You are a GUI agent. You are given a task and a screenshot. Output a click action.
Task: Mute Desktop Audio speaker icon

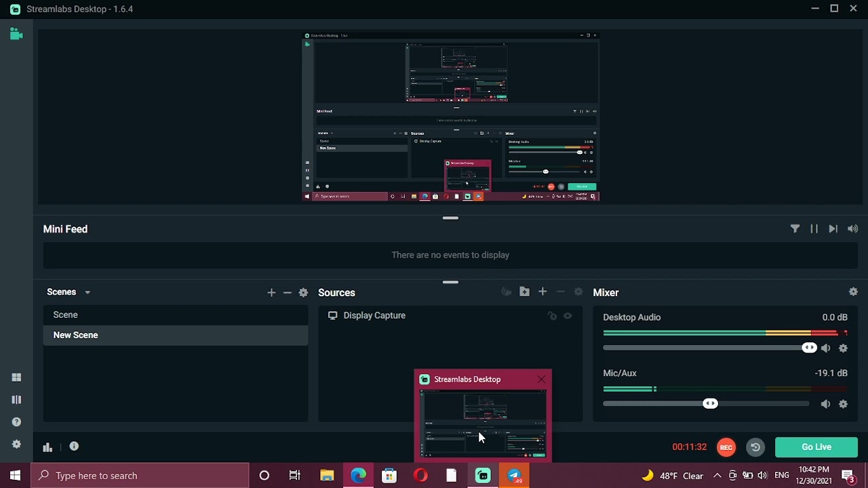click(825, 348)
